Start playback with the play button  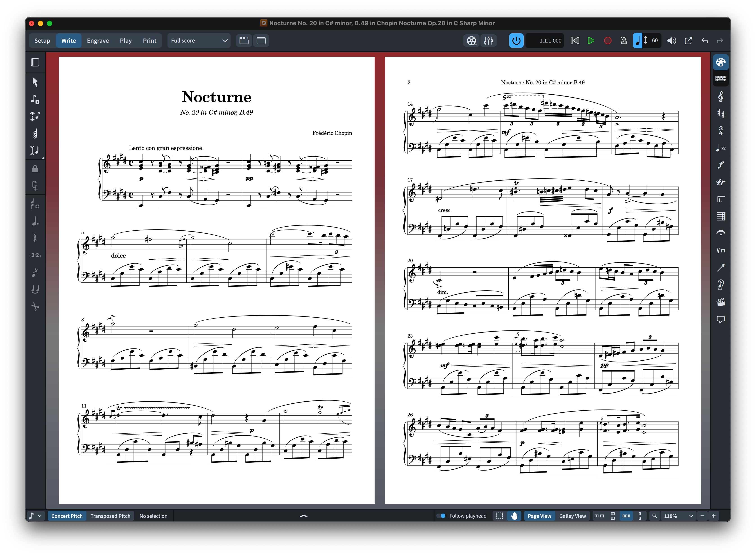pyautogui.click(x=591, y=41)
